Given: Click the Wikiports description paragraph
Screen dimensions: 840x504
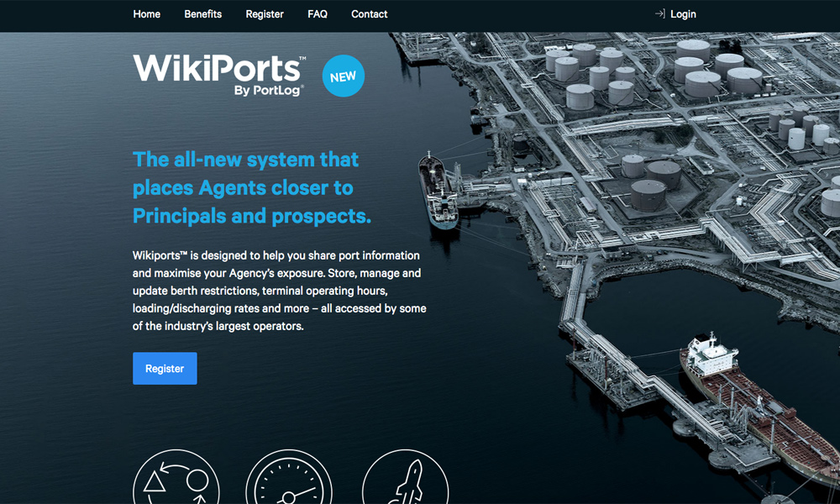Looking at the screenshot, I should [280, 291].
